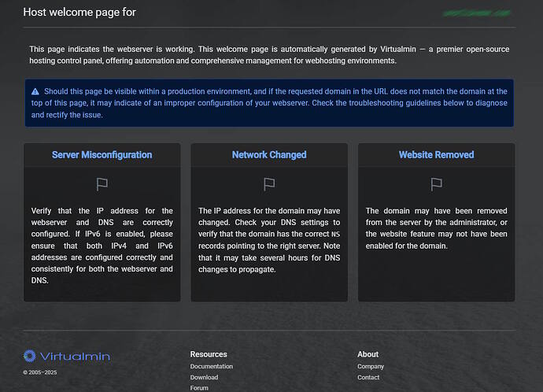This screenshot has width=543, height=392.
Task: Click the About footer heading
Action: (x=368, y=354)
